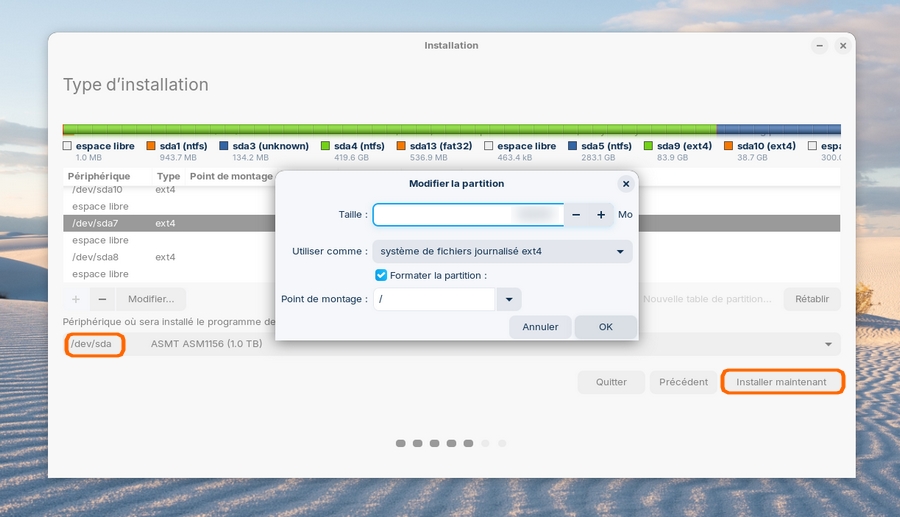Image resolution: width=900 pixels, height=517 pixels.
Task: Decrease the size with the minus button
Action: (576, 215)
